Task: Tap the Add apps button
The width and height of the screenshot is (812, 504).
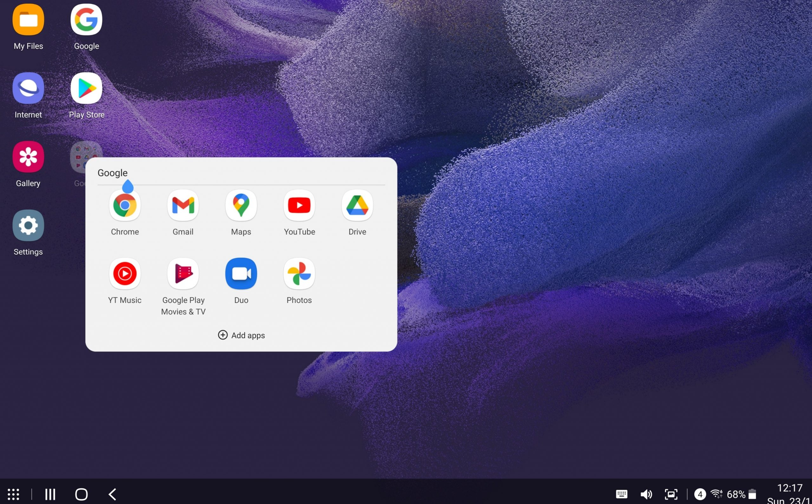Action: pos(241,335)
